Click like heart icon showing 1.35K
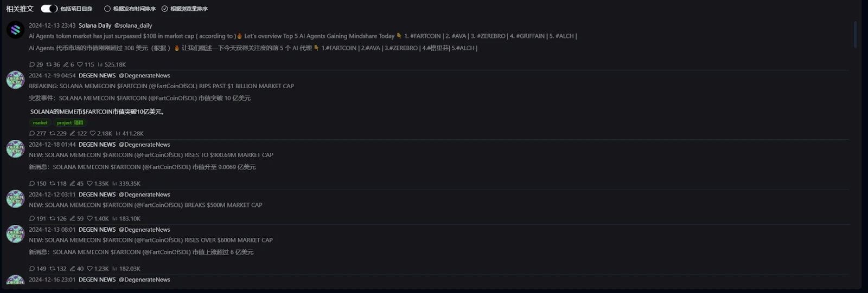The height and width of the screenshot is (293, 868). [x=90, y=184]
